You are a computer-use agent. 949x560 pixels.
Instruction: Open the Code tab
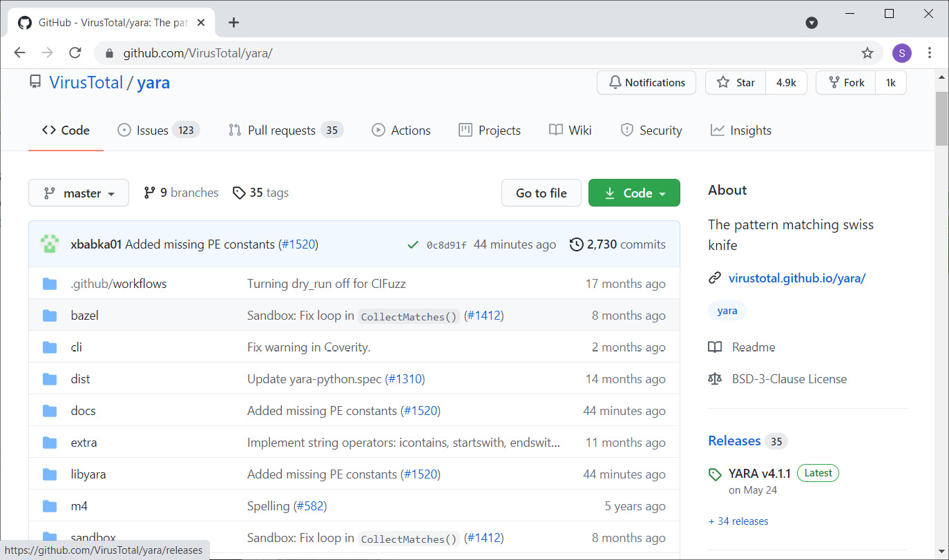66,131
